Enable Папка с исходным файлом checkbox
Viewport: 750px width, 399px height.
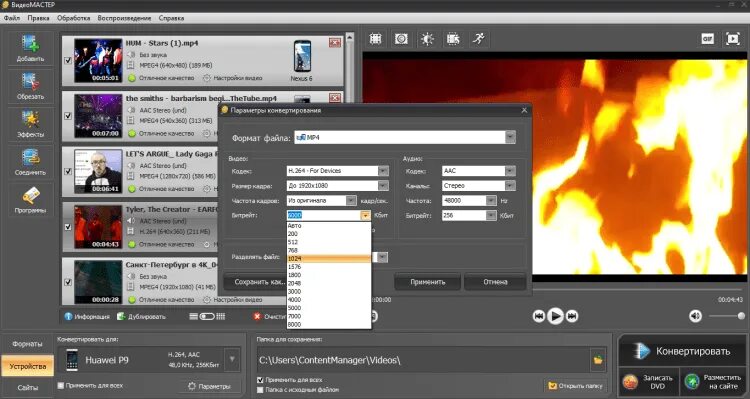tap(260, 390)
